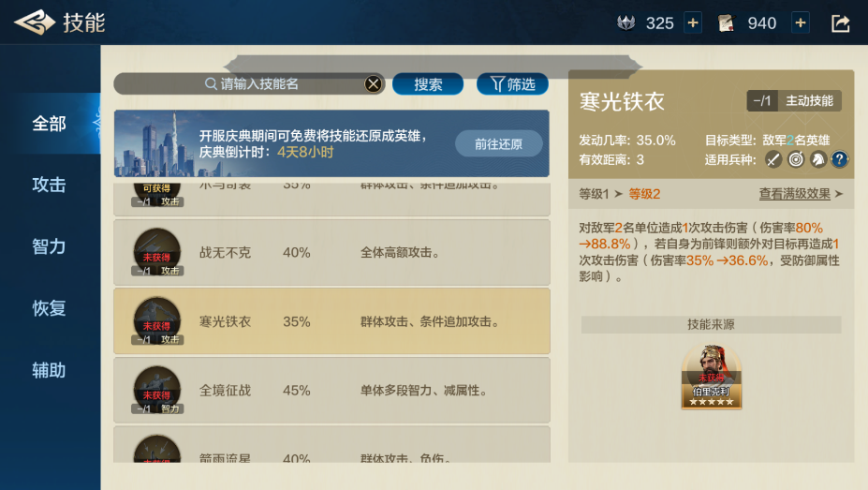This screenshot has height=490, width=868.
Task: Select the 辅助 category tab
Action: tap(50, 370)
